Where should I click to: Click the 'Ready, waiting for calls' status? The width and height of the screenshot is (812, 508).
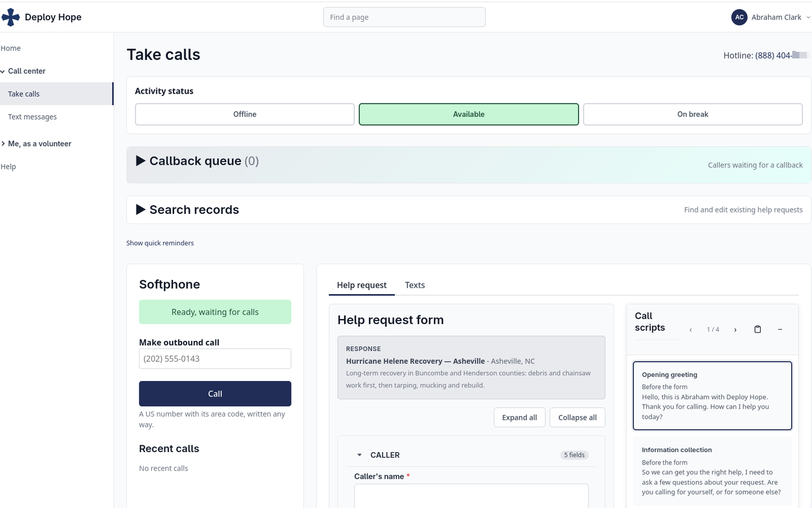(x=215, y=312)
